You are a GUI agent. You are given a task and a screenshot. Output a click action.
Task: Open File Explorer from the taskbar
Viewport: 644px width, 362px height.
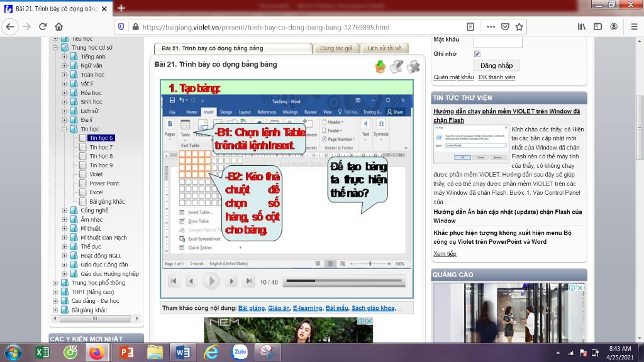(x=155, y=353)
